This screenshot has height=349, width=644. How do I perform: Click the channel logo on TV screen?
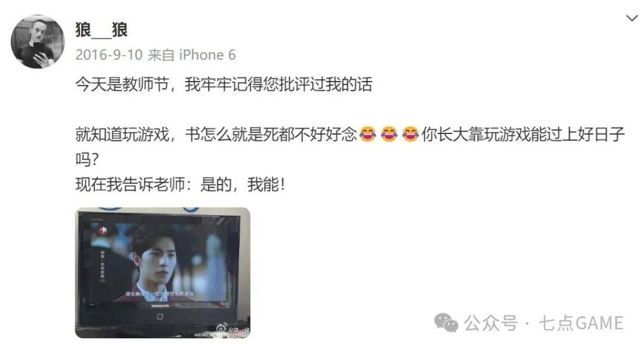point(103,230)
